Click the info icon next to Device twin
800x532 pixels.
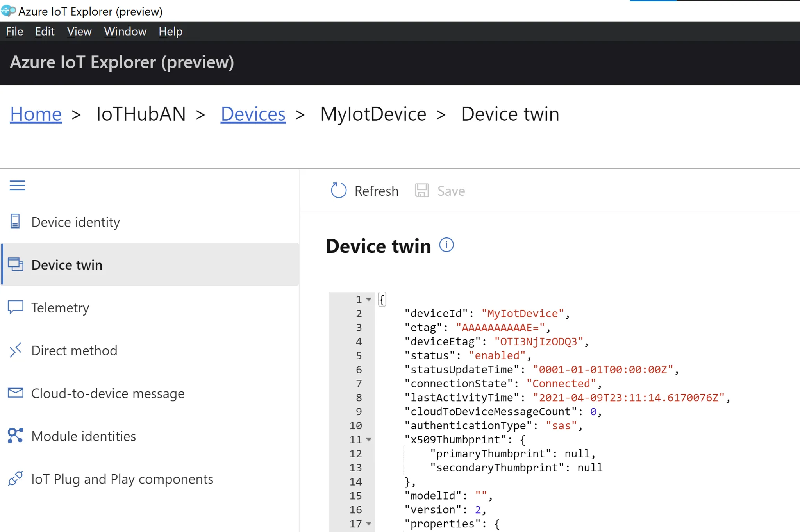[x=446, y=245]
